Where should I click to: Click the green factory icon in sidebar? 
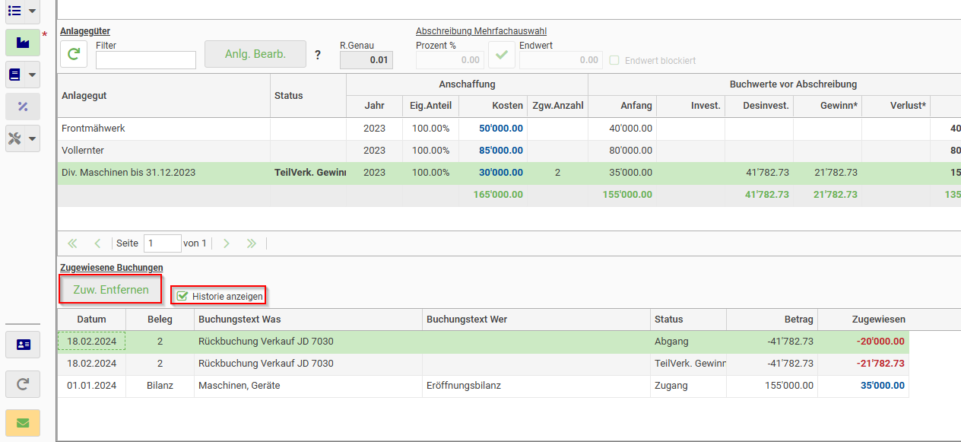pos(23,42)
